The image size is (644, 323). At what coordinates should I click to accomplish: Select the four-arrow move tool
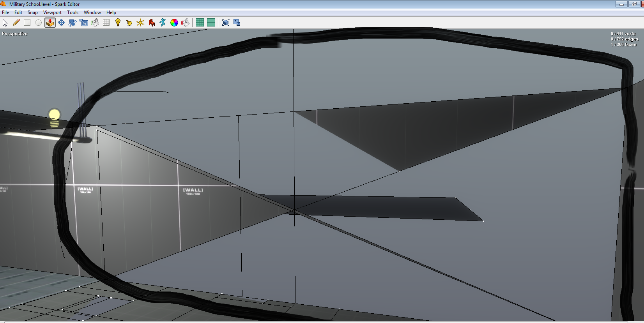(x=61, y=23)
